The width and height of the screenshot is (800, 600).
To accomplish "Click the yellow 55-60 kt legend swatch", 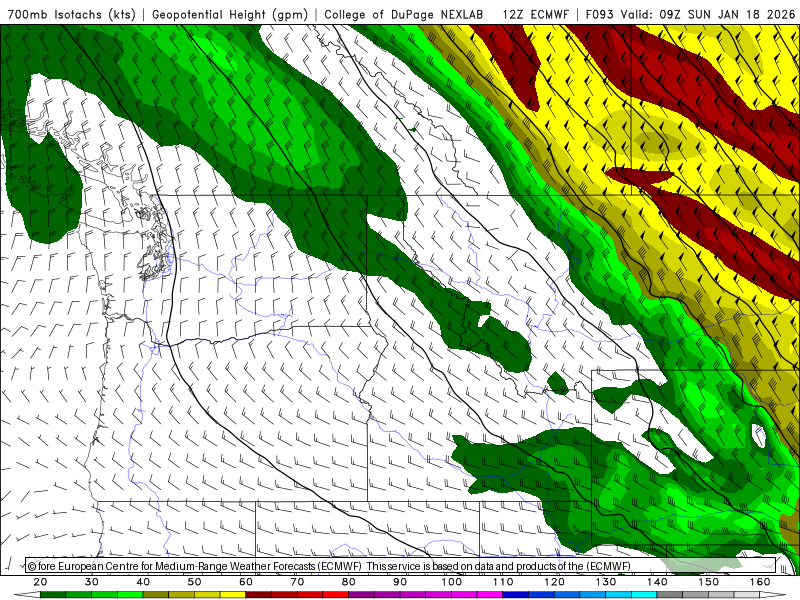I will point(233,595).
